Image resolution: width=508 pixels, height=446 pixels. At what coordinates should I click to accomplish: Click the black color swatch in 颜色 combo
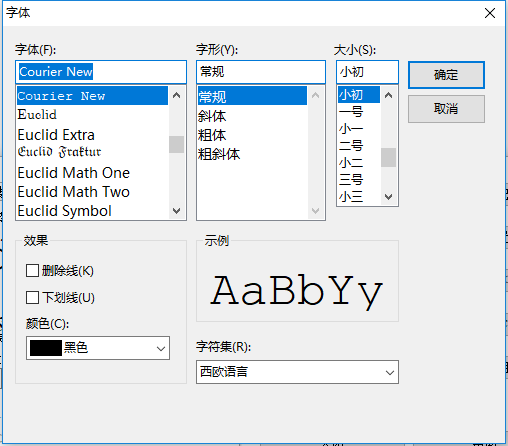click(46, 348)
